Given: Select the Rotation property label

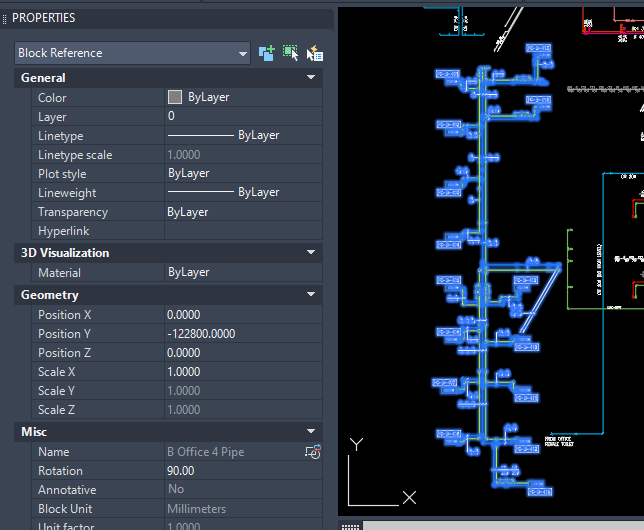Looking at the screenshot, I should pyautogui.click(x=60, y=471).
